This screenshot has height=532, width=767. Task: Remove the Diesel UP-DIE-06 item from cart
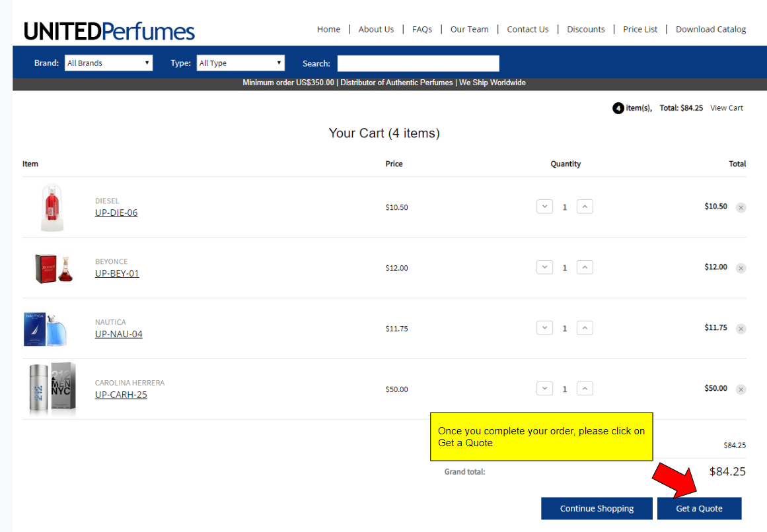click(741, 207)
